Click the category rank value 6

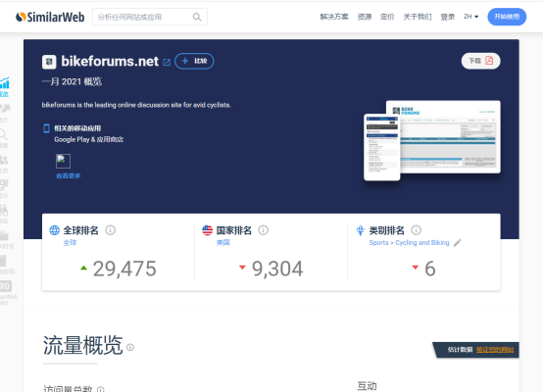click(430, 269)
